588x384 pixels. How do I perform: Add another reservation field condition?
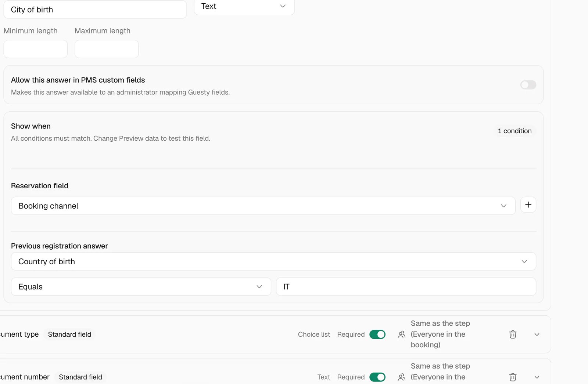click(528, 205)
